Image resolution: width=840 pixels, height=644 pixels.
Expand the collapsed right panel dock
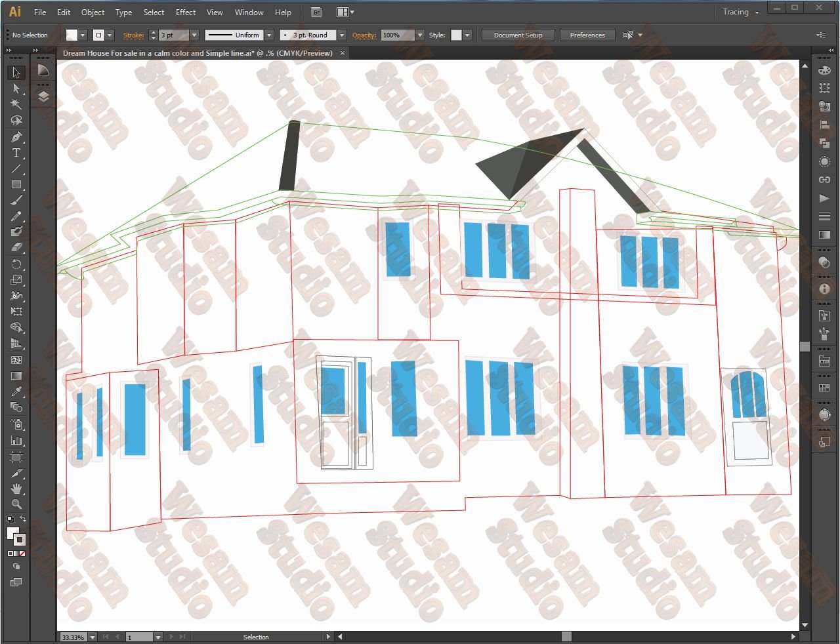coord(830,50)
